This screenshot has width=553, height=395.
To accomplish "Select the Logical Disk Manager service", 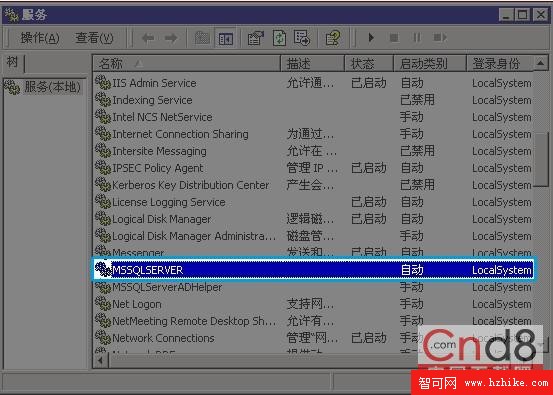I will 313,219.
